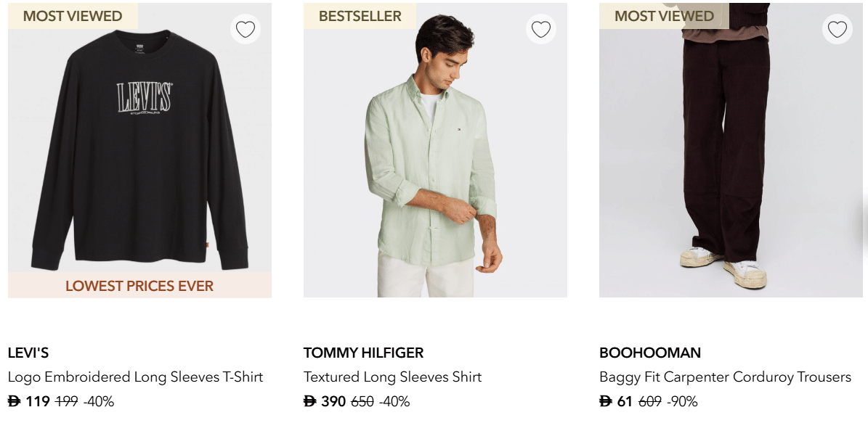Click the 119 price on Levi's item
The width and height of the screenshot is (868, 423).
coord(37,401)
